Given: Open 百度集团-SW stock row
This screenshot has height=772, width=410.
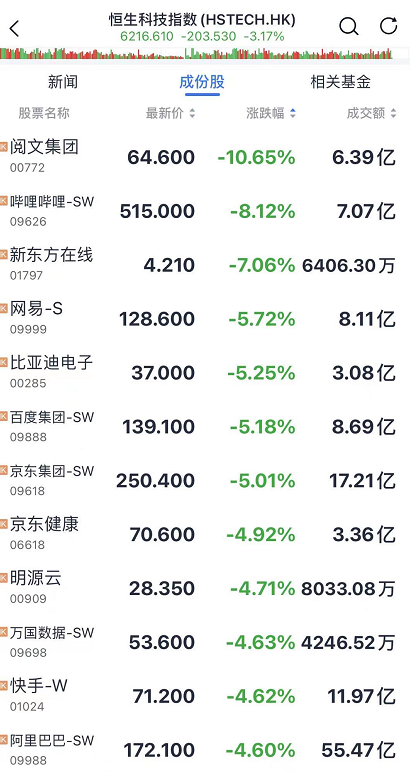Looking at the screenshot, I should click(205, 426).
